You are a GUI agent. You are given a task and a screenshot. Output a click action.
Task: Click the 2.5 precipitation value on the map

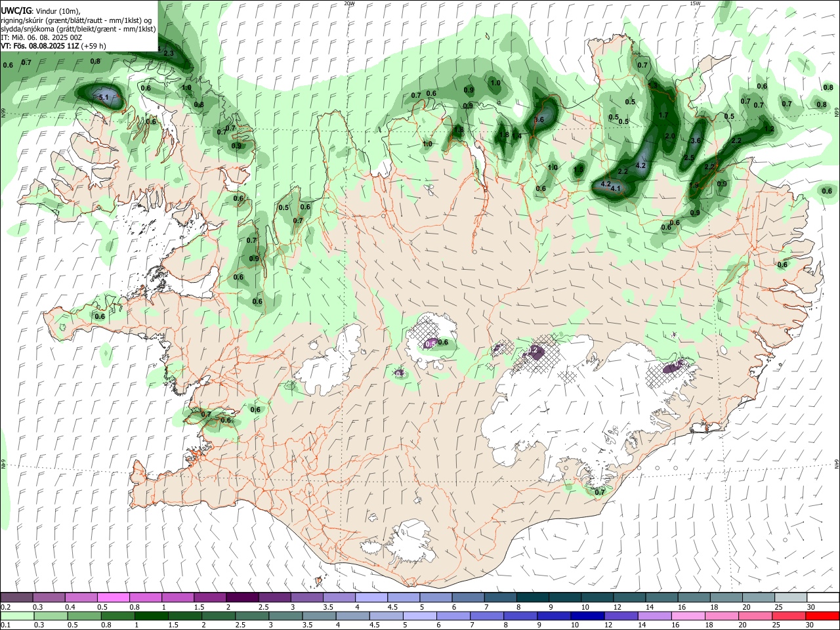pyautogui.click(x=689, y=158)
